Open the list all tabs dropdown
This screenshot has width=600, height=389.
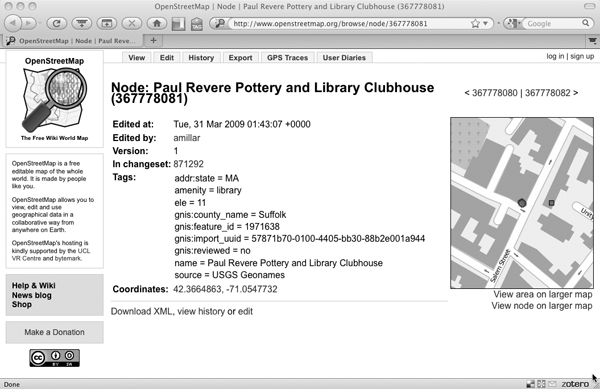pos(592,41)
